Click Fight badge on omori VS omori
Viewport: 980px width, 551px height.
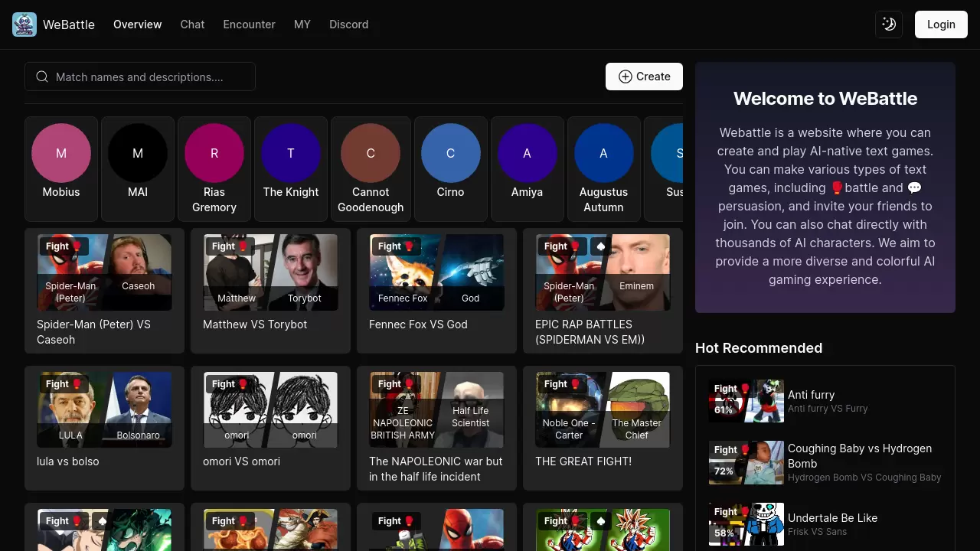tap(230, 384)
